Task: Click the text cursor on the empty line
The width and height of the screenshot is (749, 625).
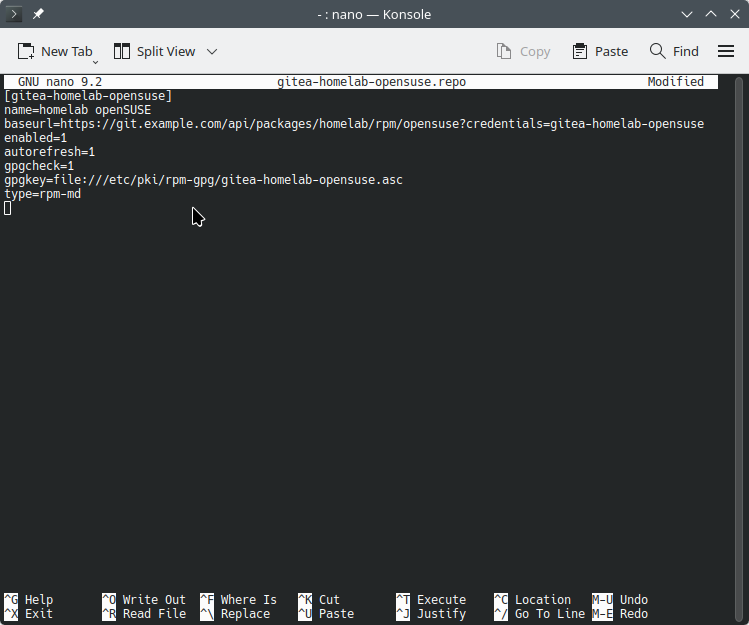Action: tap(7, 208)
